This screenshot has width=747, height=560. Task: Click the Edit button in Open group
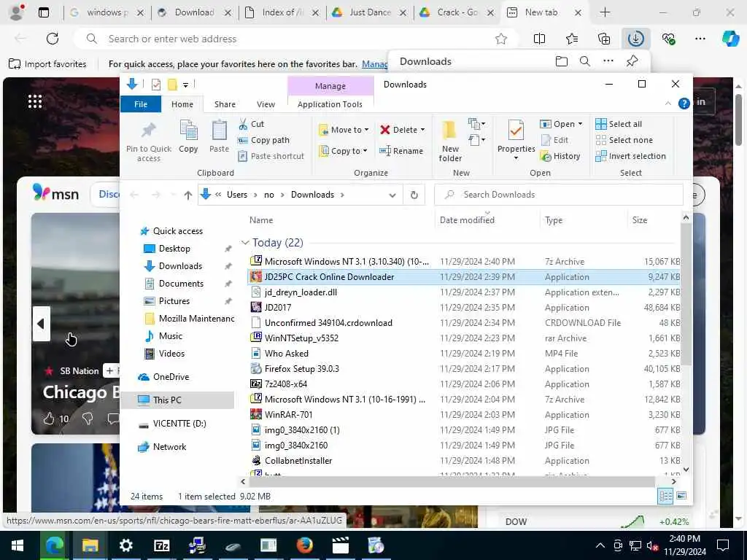(x=554, y=140)
